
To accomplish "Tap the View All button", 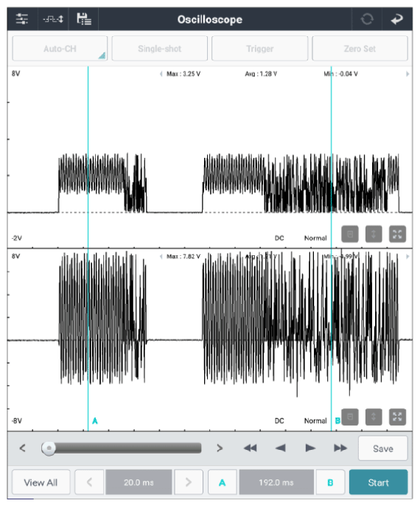I will click(41, 482).
